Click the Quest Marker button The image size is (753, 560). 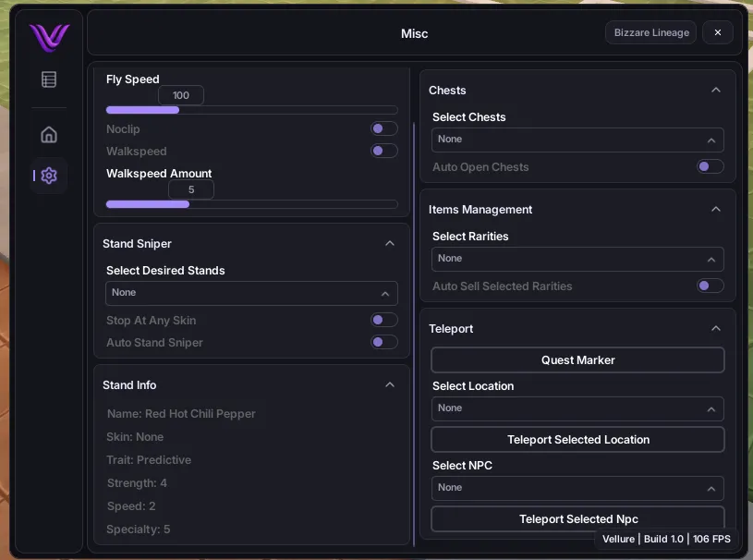[577, 360]
